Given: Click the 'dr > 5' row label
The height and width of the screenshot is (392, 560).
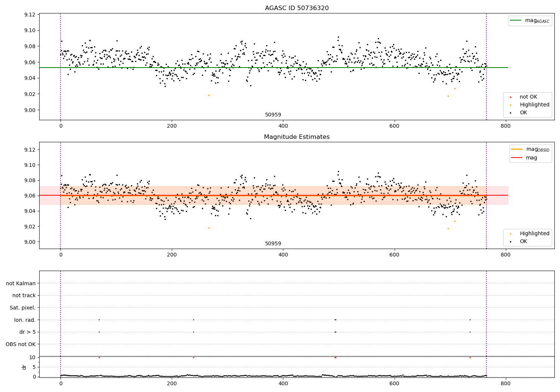Looking at the screenshot, I should (x=28, y=332).
